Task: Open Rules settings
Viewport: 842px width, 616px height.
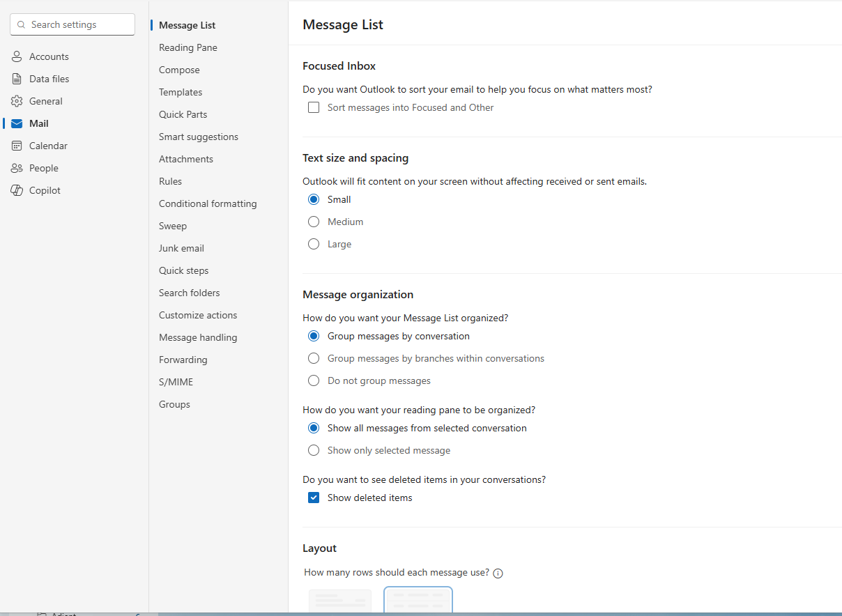Action: 170,181
